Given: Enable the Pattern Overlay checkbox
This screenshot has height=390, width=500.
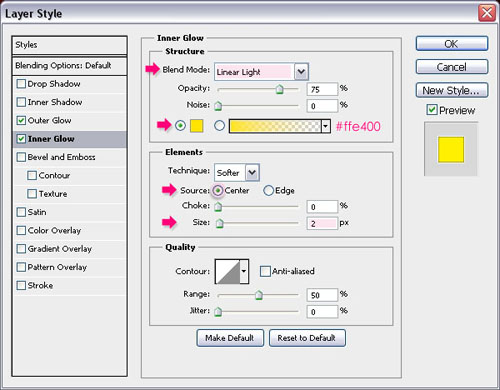Looking at the screenshot, I should [x=21, y=267].
